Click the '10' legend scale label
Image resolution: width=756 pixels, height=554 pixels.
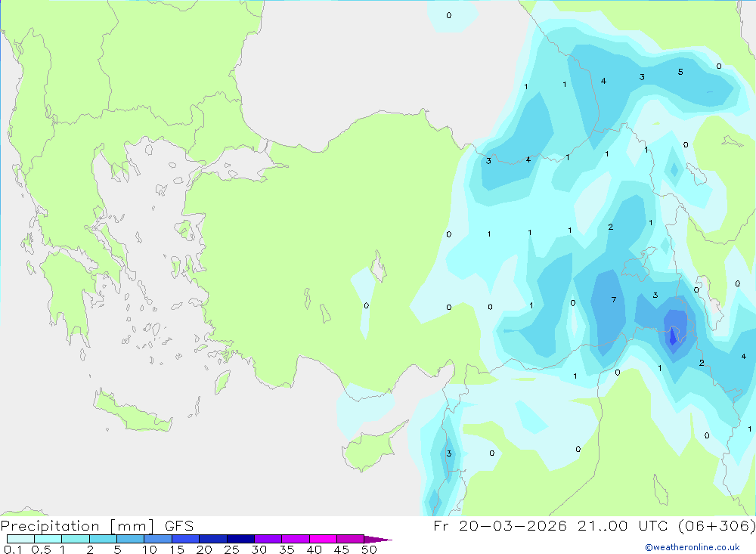[x=150, y=549]
